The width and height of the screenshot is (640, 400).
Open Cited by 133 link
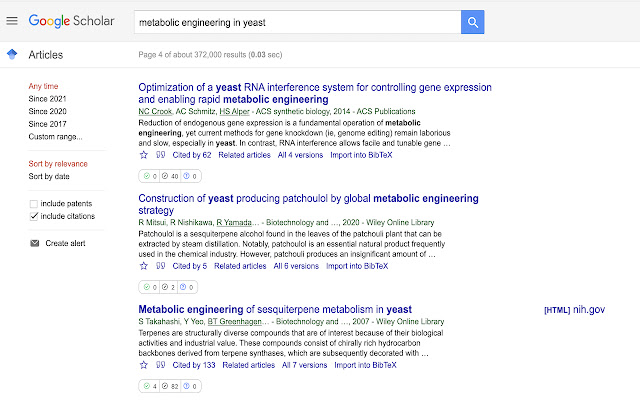point(194,365)
